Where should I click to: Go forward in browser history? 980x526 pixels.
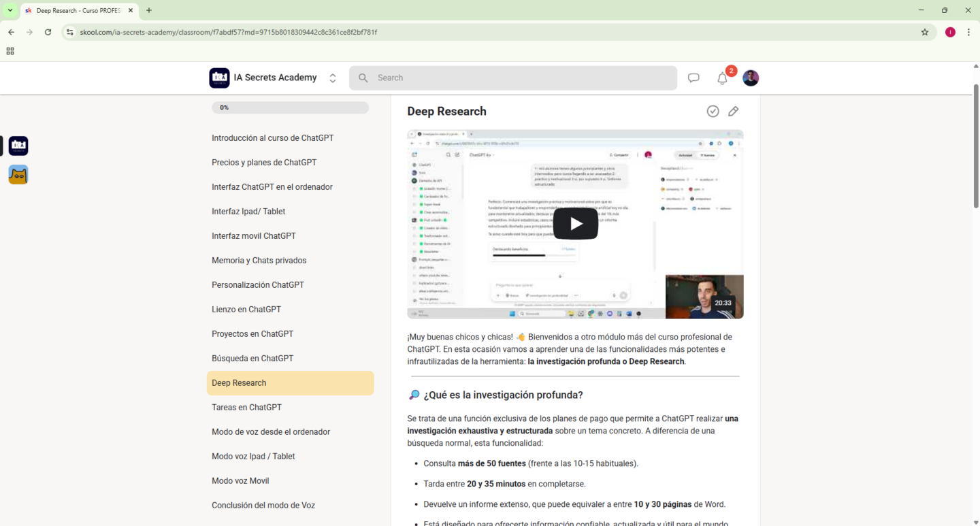click(29, 32)
